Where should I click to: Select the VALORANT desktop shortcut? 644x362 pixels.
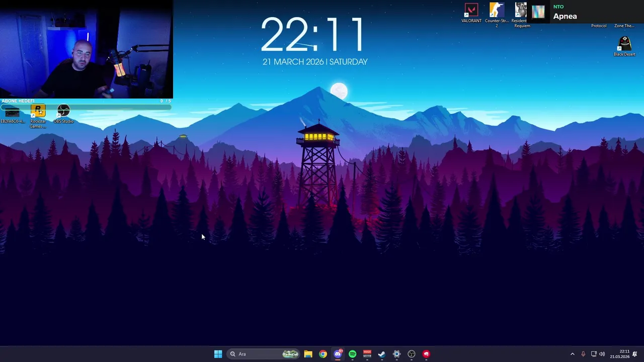471,13
